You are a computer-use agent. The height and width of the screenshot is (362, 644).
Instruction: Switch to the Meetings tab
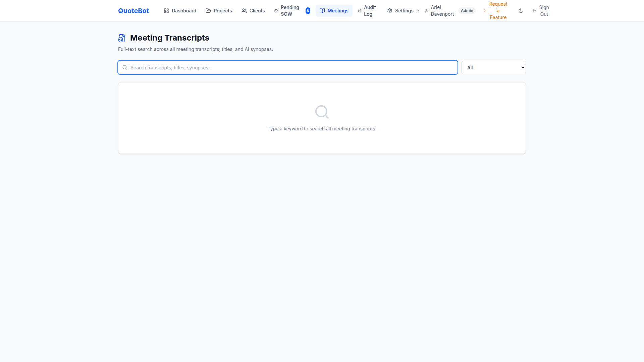(x=338, y=10)
